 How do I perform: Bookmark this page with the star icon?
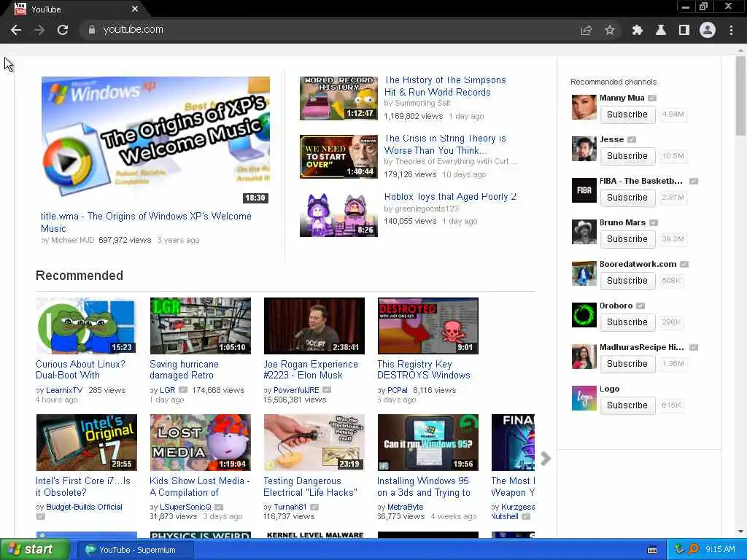610,30
